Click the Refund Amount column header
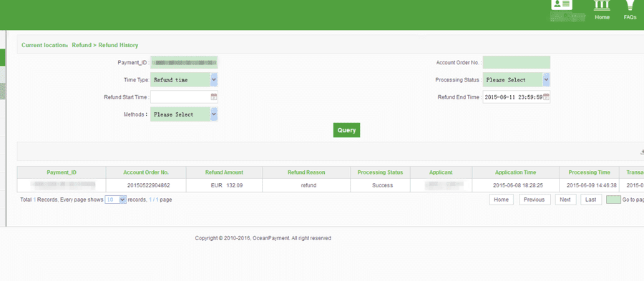This screenshot has height=281, width=644. point(224,172)
